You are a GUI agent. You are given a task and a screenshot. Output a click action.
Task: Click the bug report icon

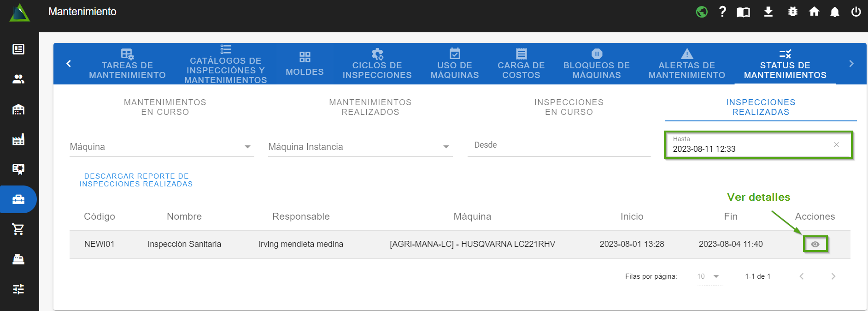[x=792, y=12]
